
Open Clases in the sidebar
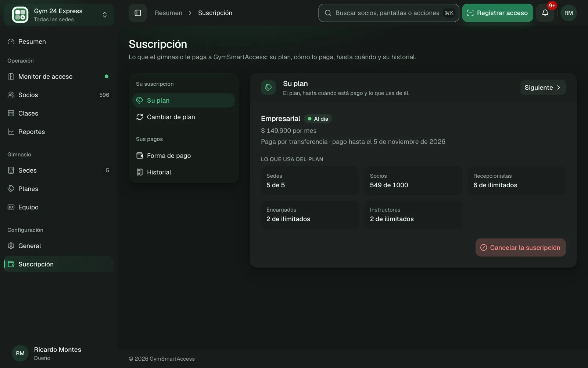coord(59,113)
